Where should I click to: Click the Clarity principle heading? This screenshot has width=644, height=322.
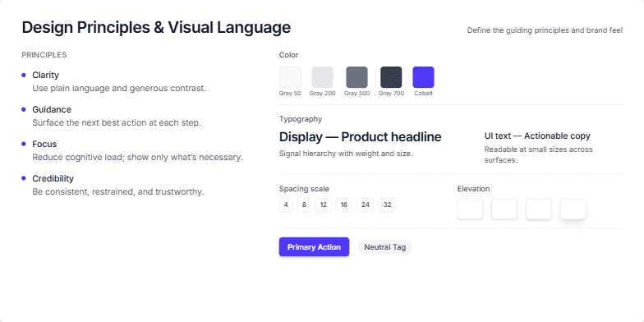[46, 76]
